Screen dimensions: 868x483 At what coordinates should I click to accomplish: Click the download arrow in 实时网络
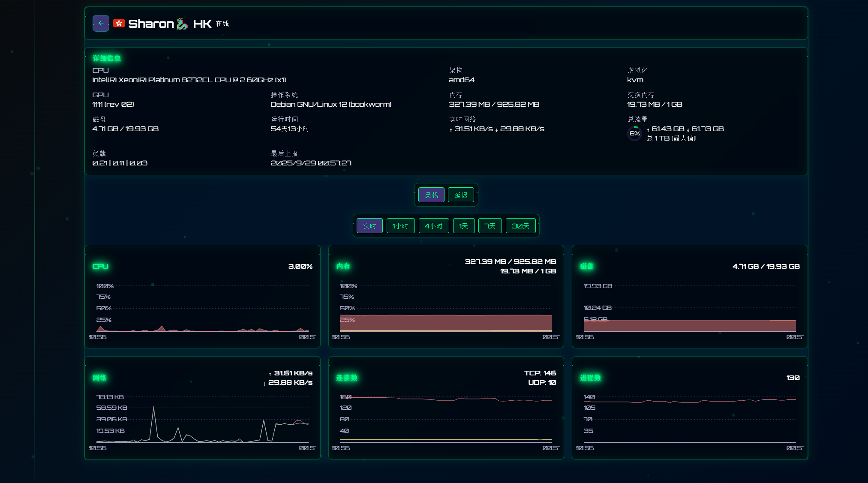(x=496, y=130)
